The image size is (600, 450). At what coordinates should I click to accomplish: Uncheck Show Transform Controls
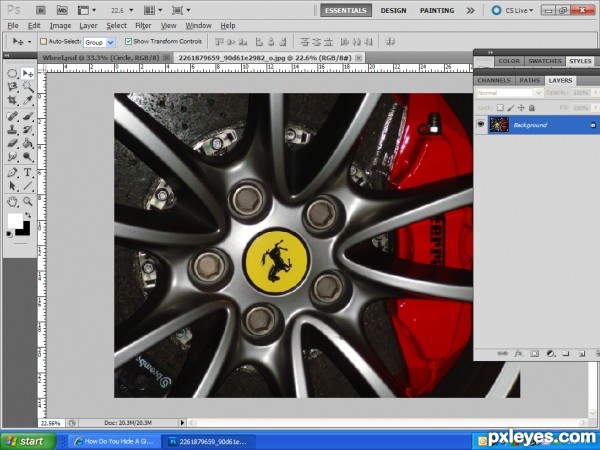129,41
